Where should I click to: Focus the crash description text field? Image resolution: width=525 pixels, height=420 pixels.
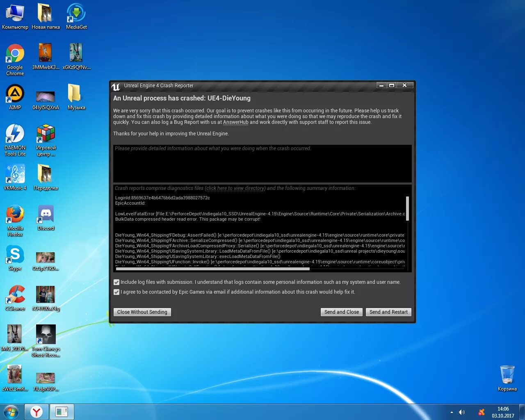coord(262,163)
